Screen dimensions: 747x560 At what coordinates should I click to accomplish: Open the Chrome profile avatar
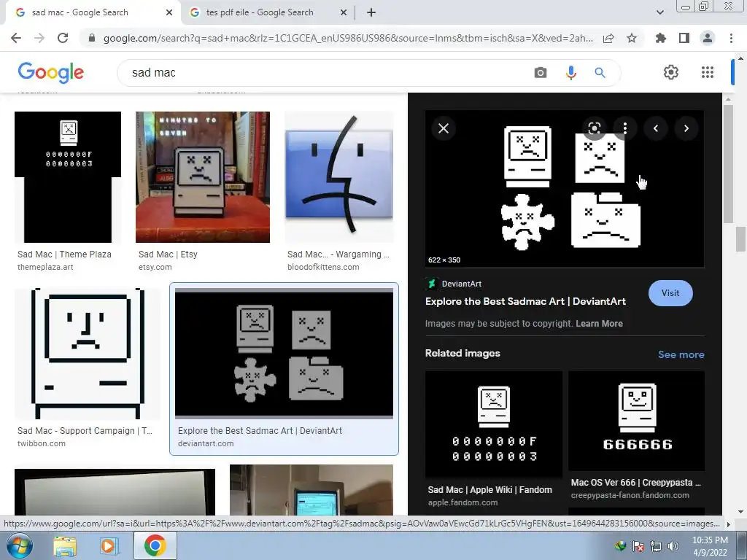tap(708, 38)
